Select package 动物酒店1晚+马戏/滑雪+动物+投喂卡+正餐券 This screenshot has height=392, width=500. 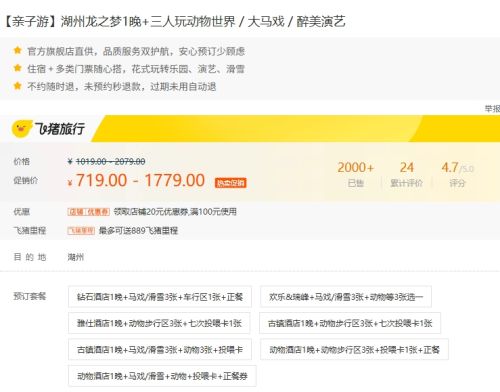click(x=162, y=376)
